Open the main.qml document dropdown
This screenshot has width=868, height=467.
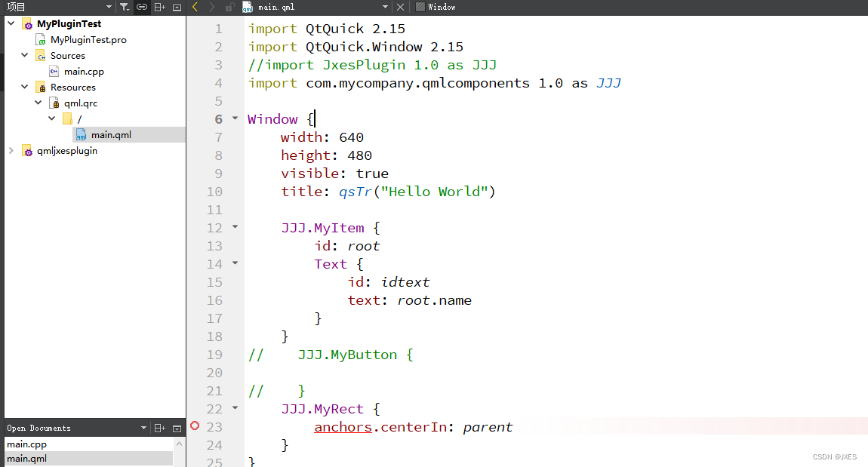[x=385, y=8]
